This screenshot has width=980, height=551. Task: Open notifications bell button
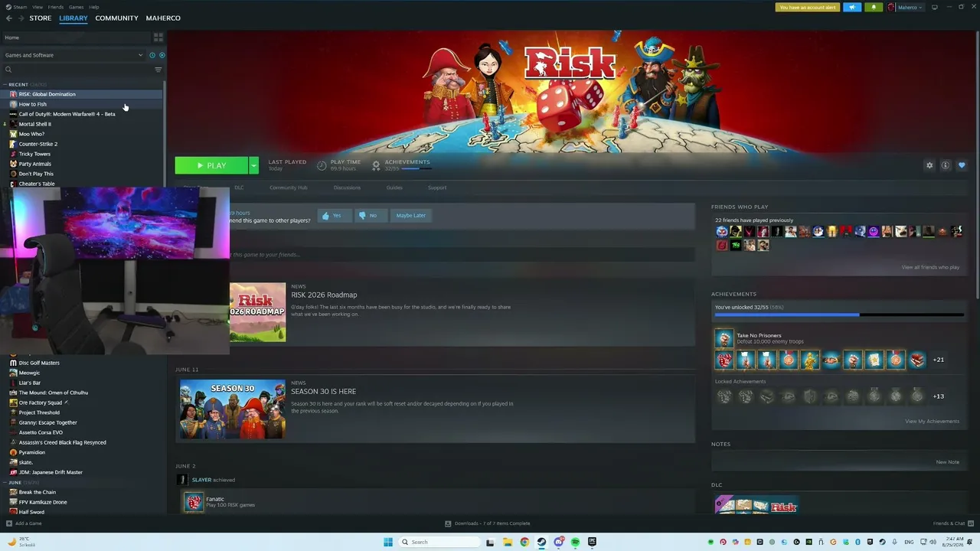coord(874,7)
